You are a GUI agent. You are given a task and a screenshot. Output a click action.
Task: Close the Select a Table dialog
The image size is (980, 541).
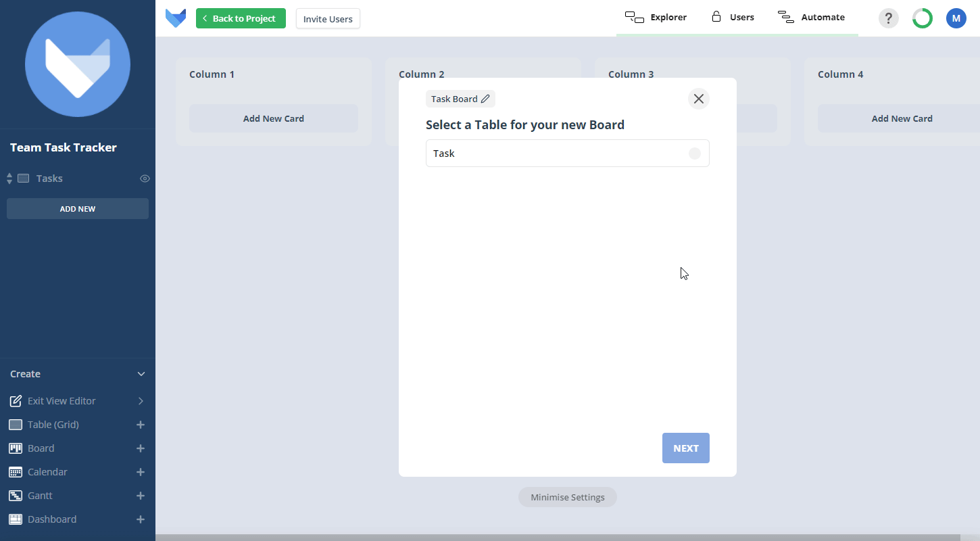click(699, 99)
